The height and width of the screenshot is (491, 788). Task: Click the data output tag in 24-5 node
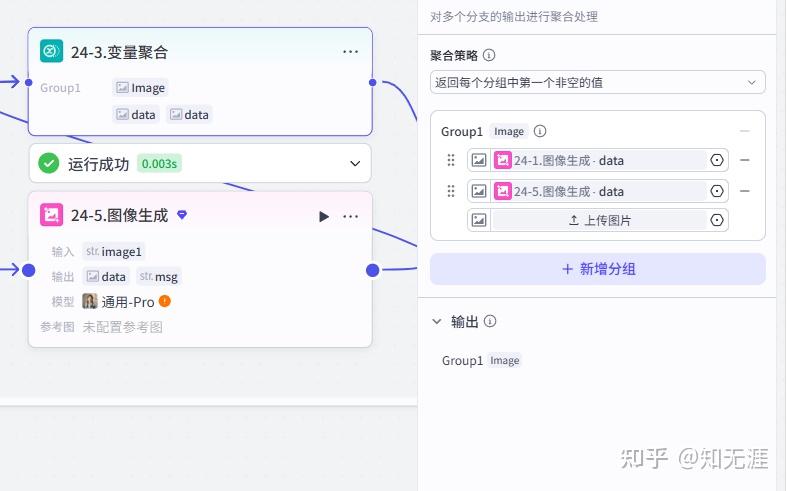coord(106,276)
